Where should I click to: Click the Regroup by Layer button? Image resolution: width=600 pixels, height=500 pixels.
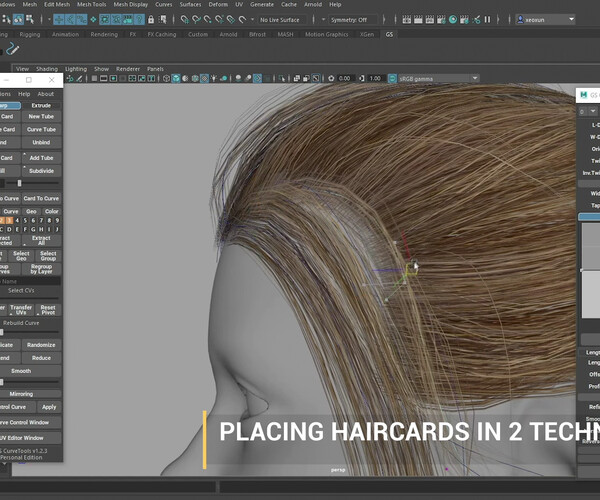coord(41,269)
